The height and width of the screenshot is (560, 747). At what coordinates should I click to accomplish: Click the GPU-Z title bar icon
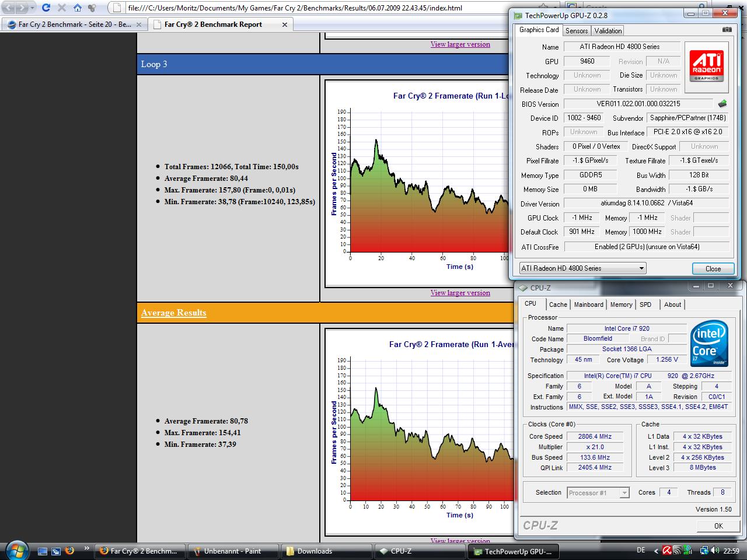pos(519,15)
